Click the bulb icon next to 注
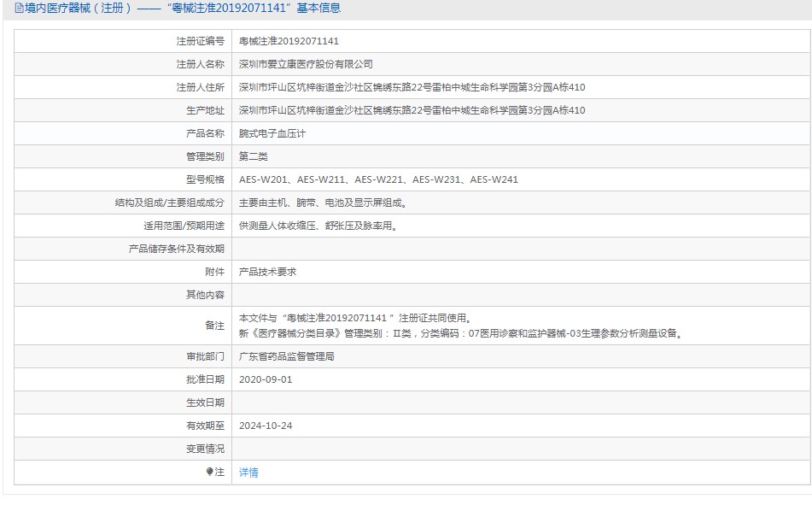 coord(209,472)
